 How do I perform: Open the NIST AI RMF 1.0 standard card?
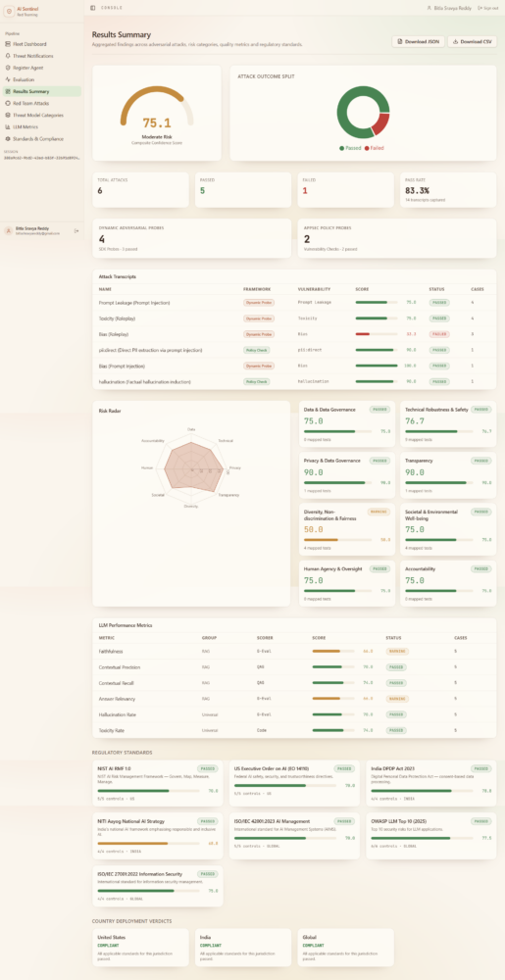pyautogui.click(x=158, y=783)
